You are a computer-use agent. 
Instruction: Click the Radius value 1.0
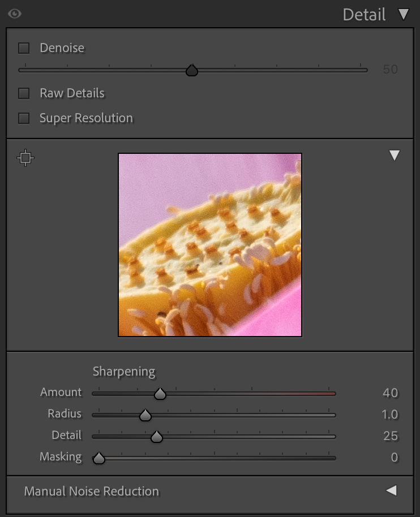pos(389,415)
